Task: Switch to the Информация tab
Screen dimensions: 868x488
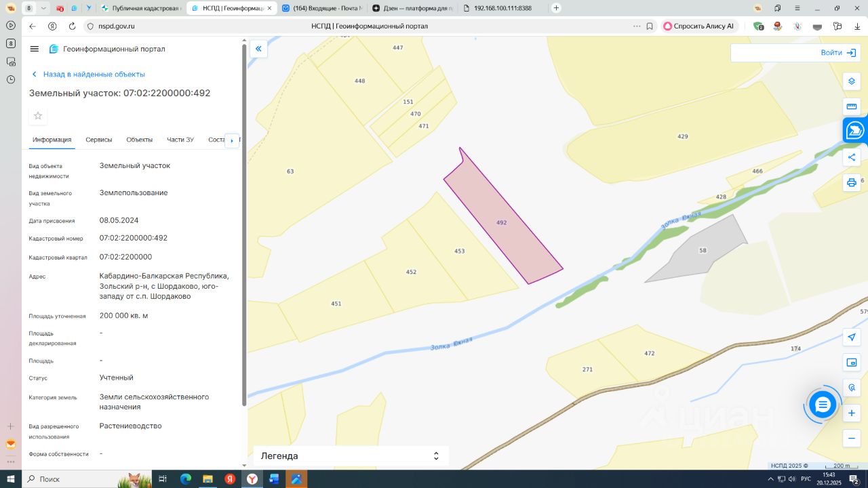Action: click(x=52, y=140)
